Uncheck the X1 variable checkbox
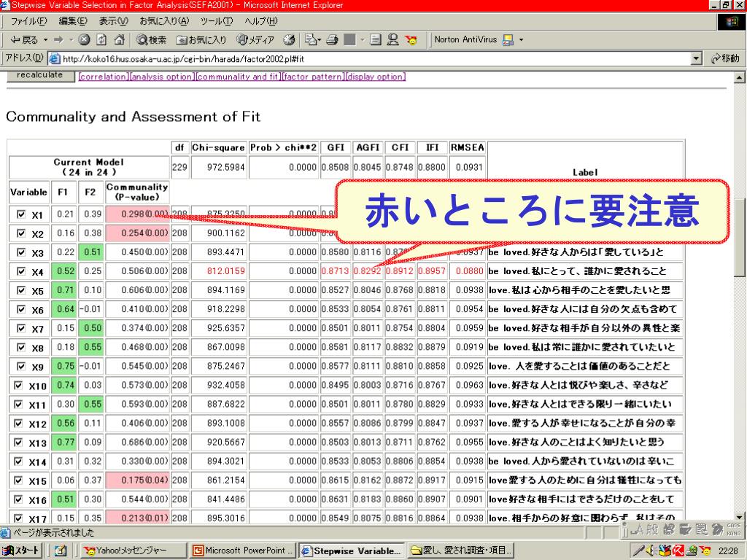 coord(21,214)
